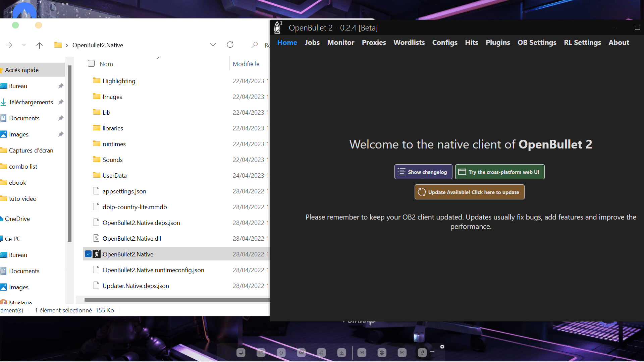Click the horizontal scrollbar in file list
644x362 pixels.
pyautogui.click(x=177, y=300)
